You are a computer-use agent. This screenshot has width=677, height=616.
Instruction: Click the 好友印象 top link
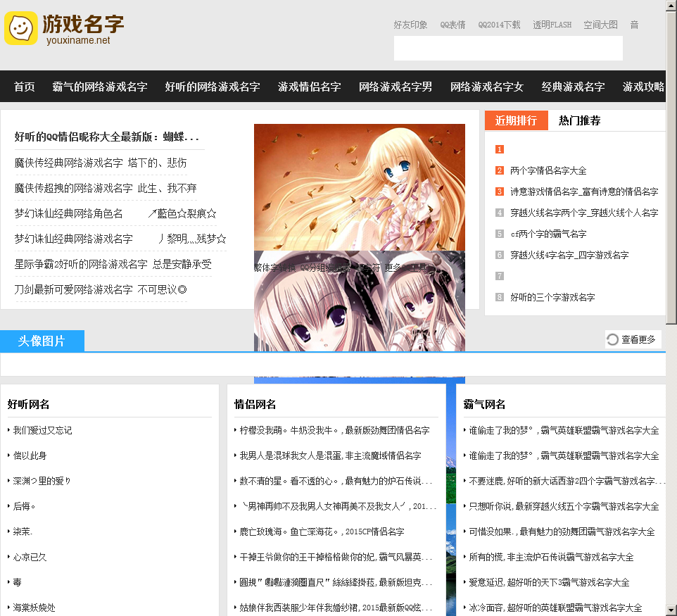pos(410,25)
